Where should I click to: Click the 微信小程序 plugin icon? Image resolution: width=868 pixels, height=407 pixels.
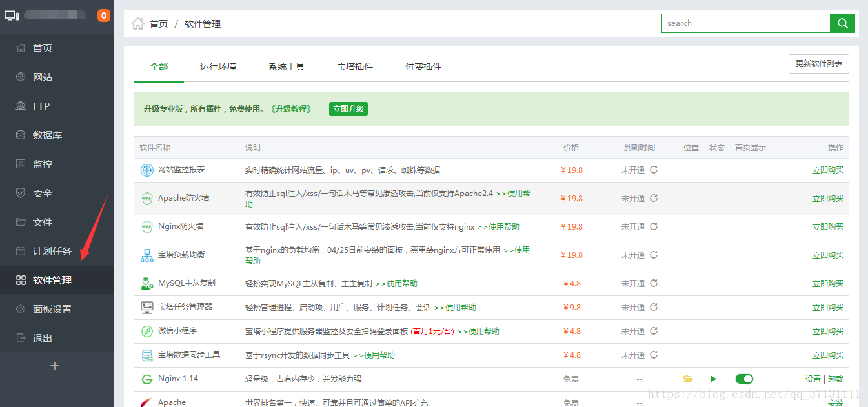click(x=147, y=332)
